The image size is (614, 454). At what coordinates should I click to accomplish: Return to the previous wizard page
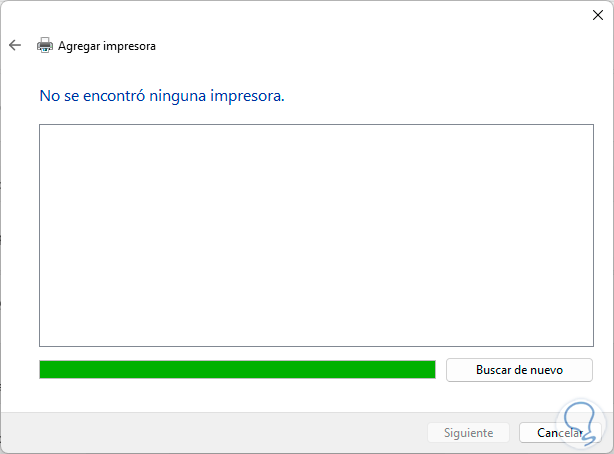click(15, 45)
